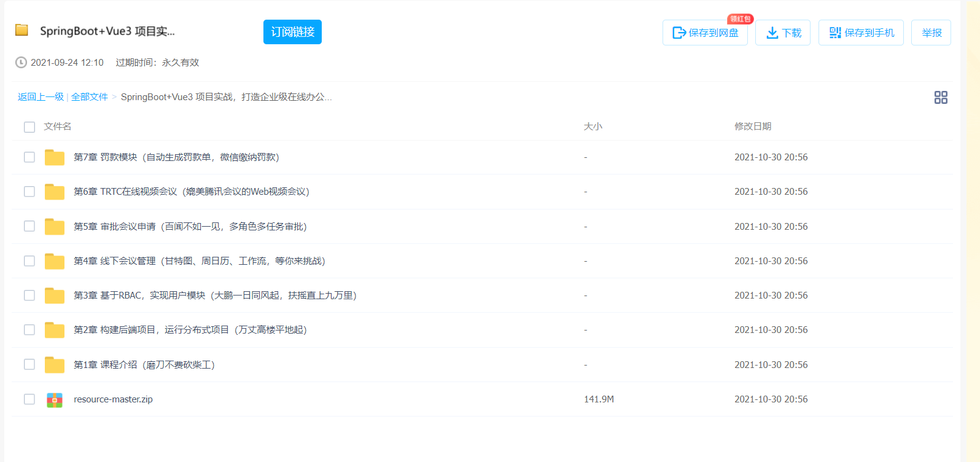Check the box for 第5章 审批会议申请
Viewport: 980px width, 462px height.
coord(29,226)
